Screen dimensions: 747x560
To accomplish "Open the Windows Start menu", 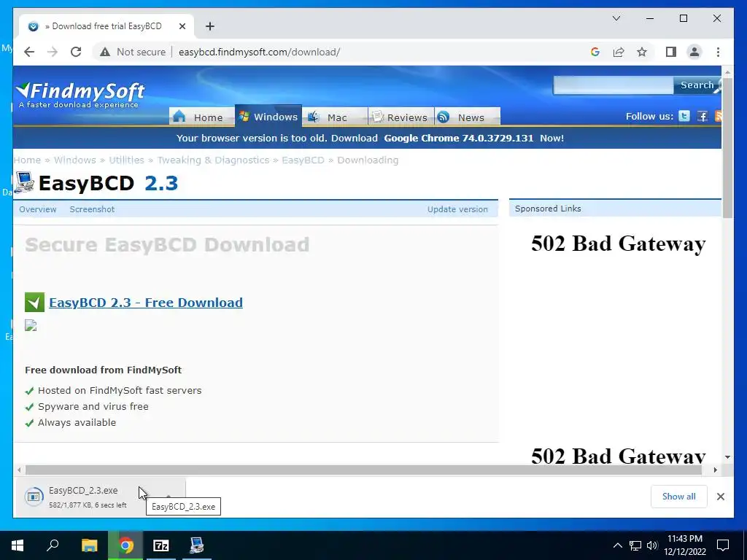I will tap(18, 545).
